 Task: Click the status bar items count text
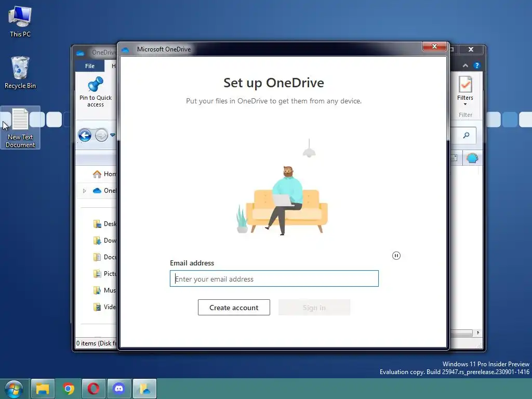96,343
